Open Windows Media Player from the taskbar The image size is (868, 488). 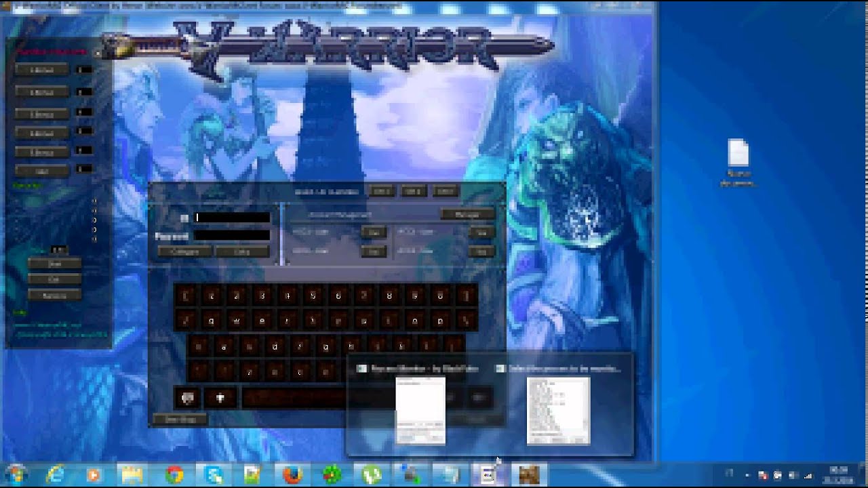click(94, 474)
